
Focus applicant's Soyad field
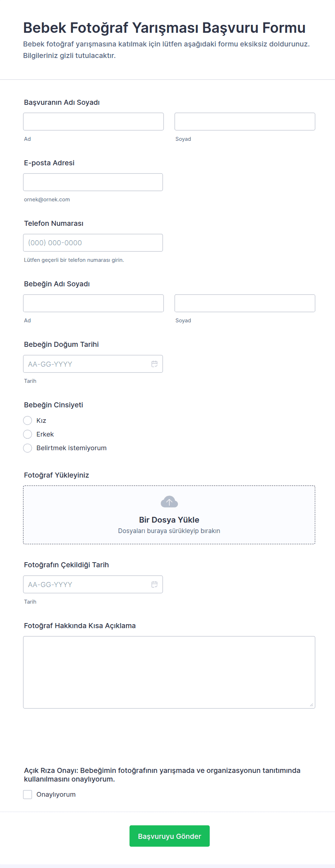tap(245, 122)
